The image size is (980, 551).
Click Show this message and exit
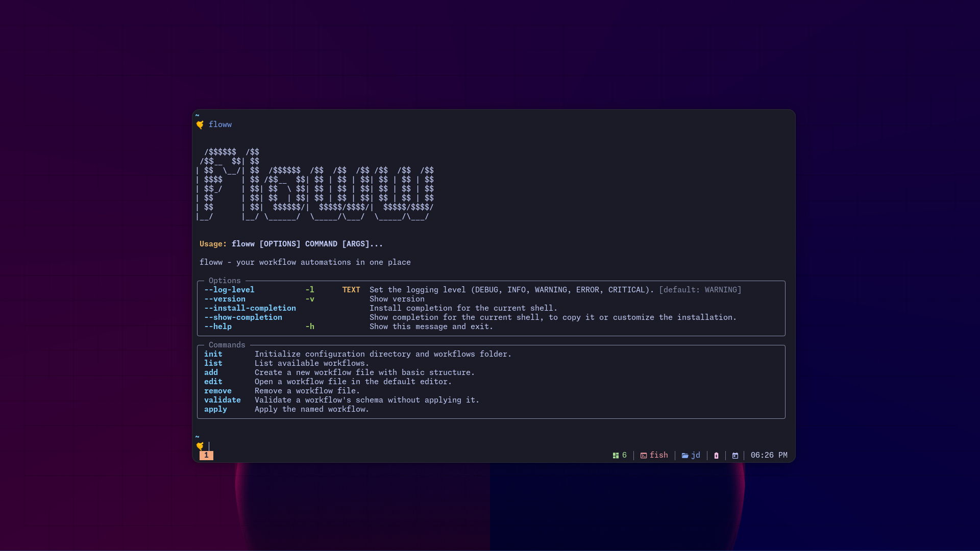tap(431, 327)
